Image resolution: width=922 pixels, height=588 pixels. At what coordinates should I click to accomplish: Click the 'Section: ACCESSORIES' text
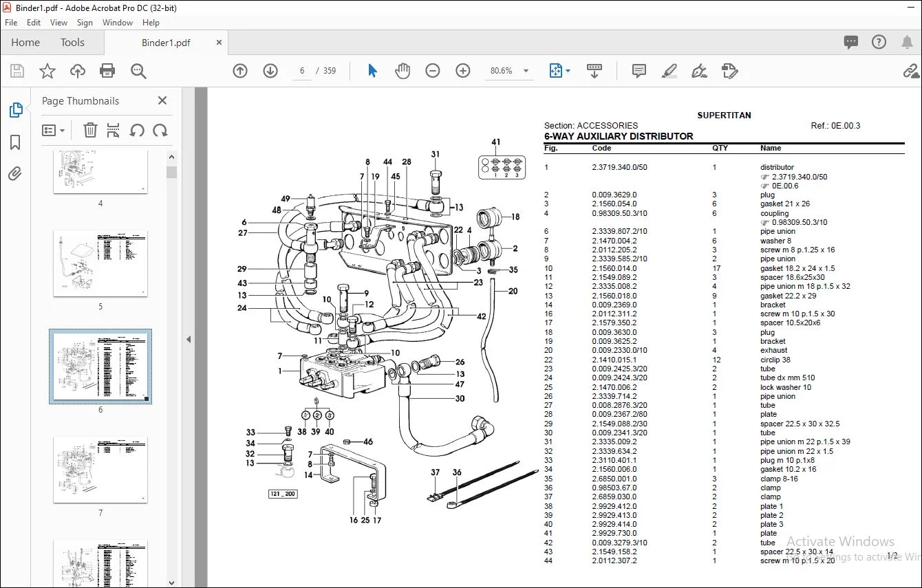tap(591, 126)
